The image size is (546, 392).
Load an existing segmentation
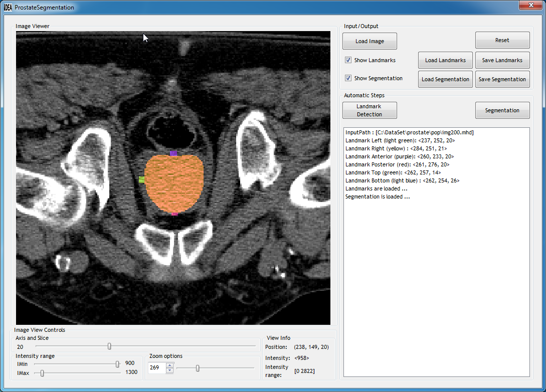(445, 79)
